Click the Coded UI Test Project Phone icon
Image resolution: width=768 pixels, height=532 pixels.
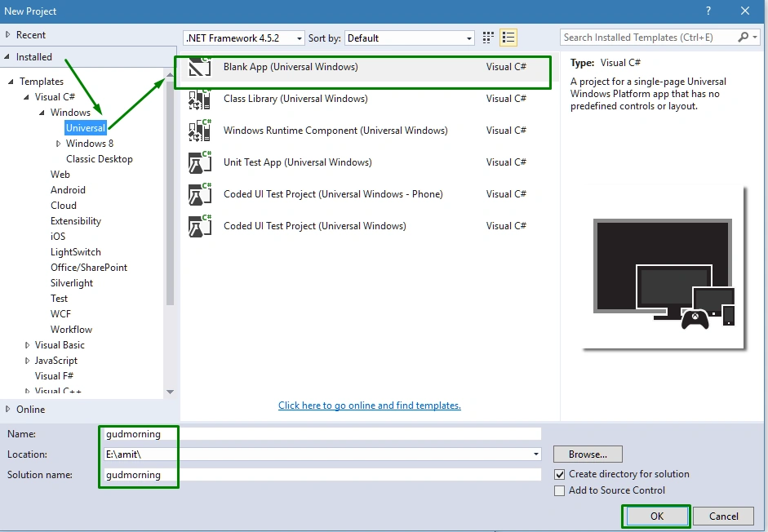[x=200, y=194]
